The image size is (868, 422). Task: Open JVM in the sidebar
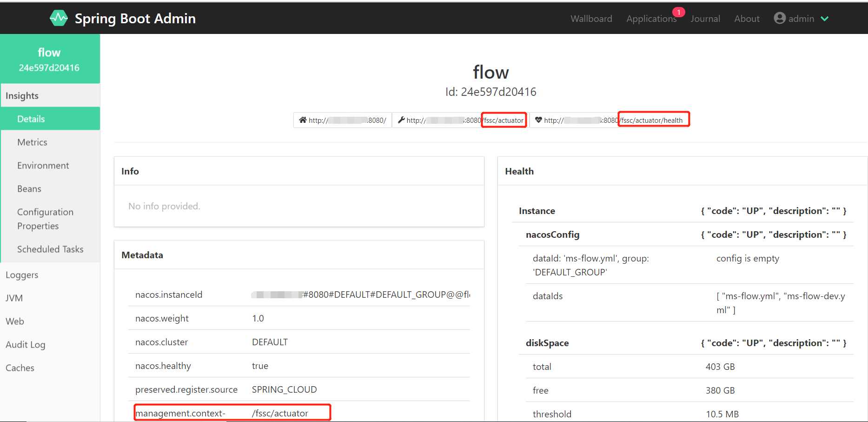click(50, 298)
